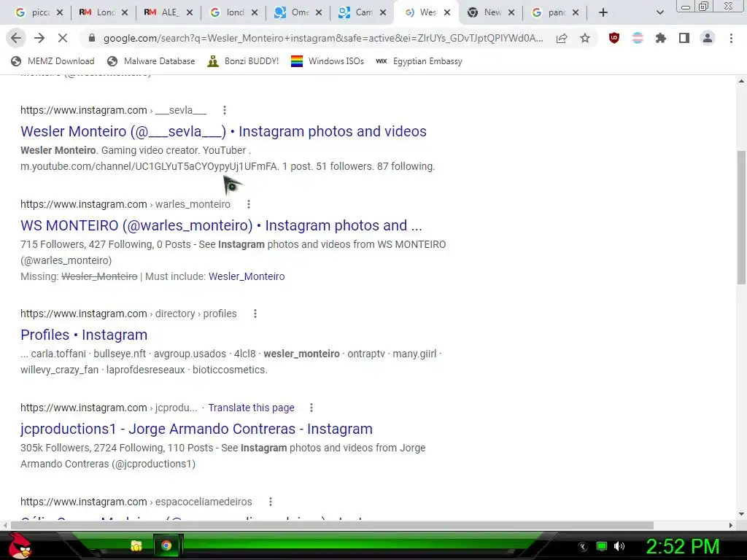The width and height of the screenshot is (747, 560).
Task: Open volume control in system tray
Action: [619, 546]
